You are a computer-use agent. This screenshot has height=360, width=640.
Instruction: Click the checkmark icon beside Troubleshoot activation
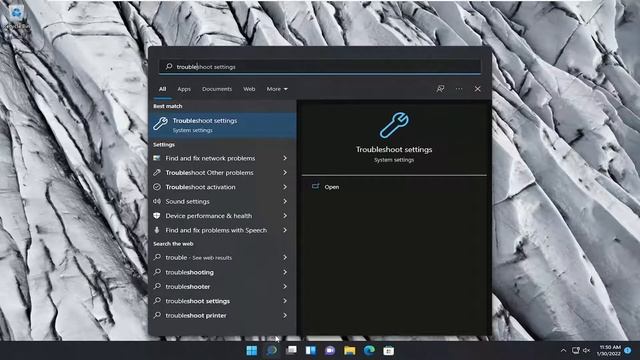tap(157, 187)
